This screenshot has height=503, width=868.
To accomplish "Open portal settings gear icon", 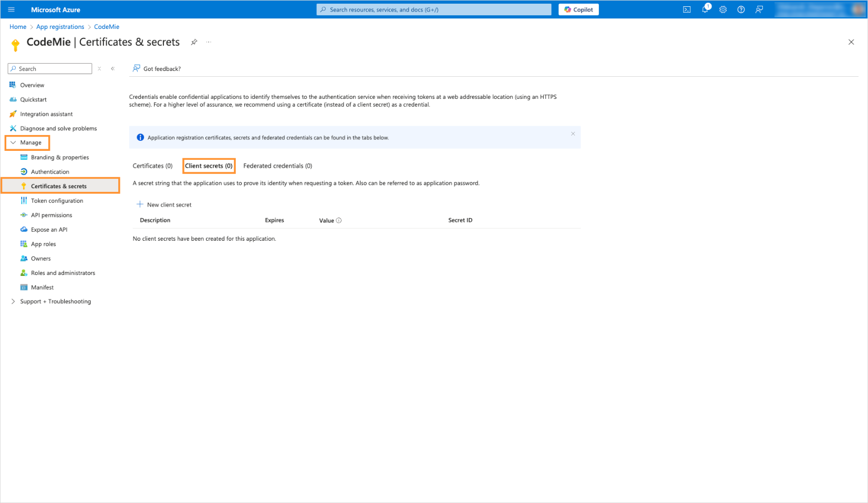I will click(723, 9).
